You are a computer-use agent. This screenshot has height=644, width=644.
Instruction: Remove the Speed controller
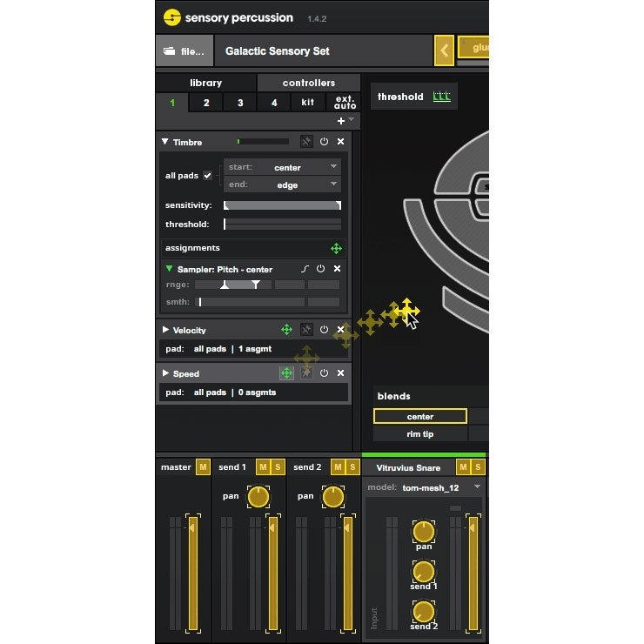point(340,373)
